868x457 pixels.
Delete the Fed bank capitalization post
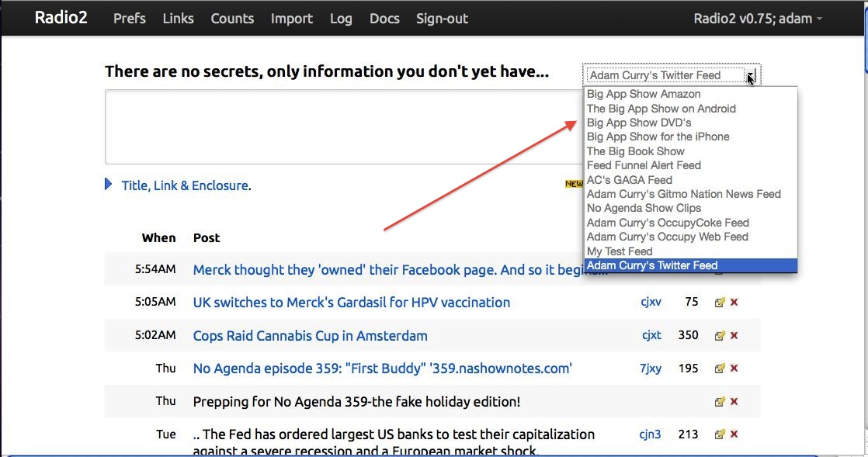point(734,434)
